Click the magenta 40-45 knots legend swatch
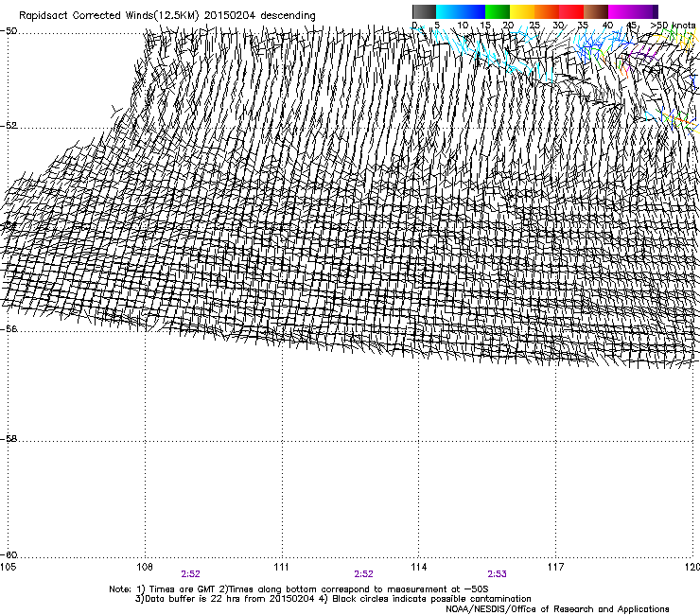 pos(621,11)
